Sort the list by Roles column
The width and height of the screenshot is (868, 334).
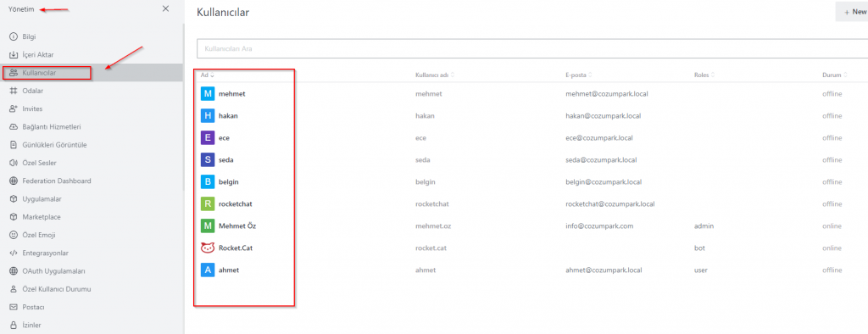(x=704, y=75)
